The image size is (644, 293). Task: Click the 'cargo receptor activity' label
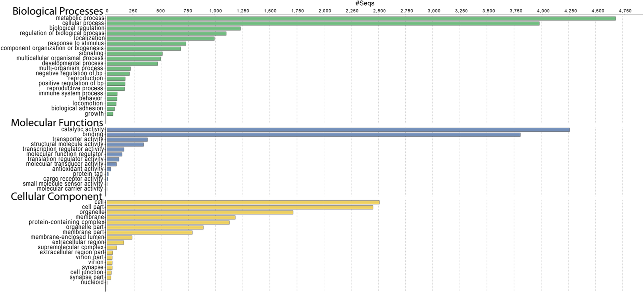pyautogui.click(x=73, y=179)
